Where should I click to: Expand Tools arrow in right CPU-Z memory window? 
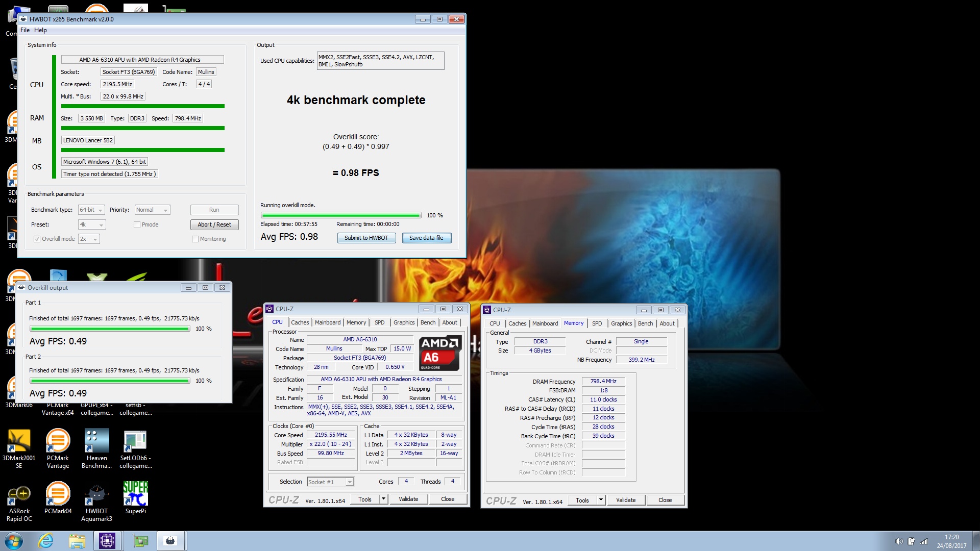pos(601,500)
